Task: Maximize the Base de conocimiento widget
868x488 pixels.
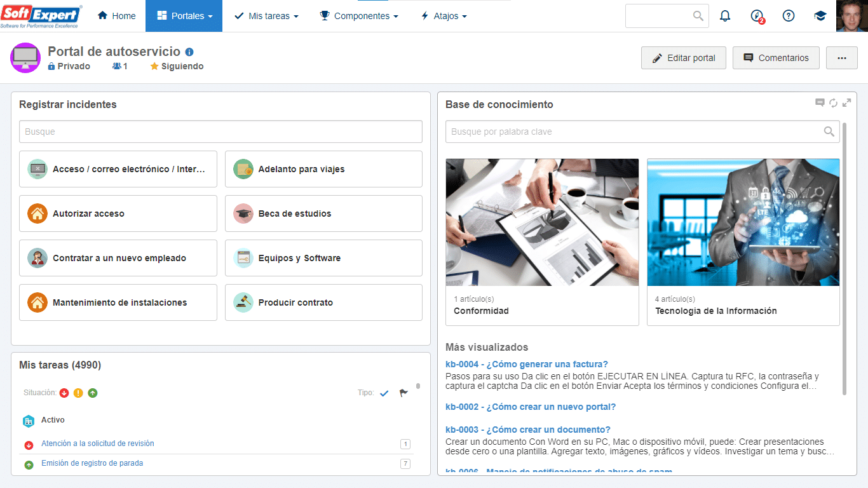Action: coord(846,102)
